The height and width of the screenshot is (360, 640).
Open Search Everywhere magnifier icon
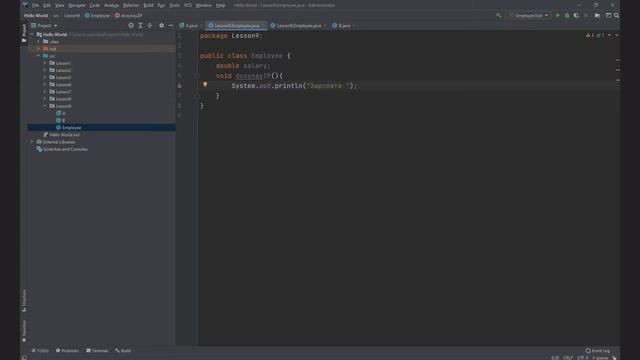(x=616, y=16)
